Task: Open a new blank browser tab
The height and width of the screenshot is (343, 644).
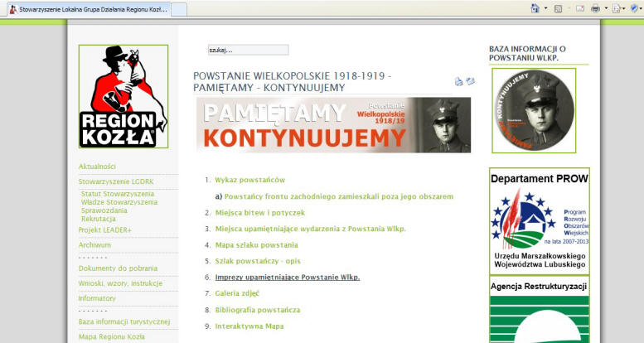Action: click(179, 9)
